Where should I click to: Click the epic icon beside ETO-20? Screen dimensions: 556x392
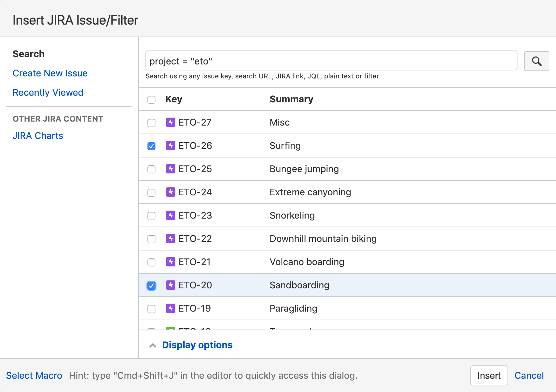pos(171,285)
